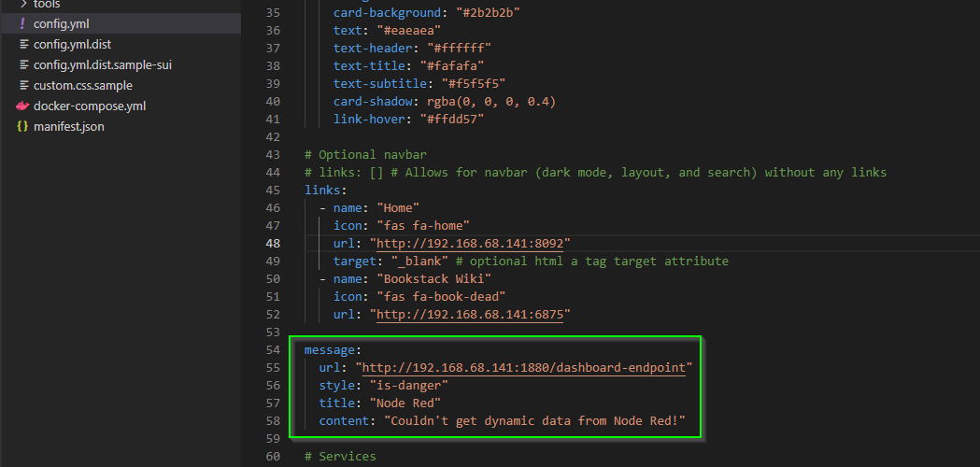Image resolution: width=980 pixels, height=467 pixels.
Task: Click the "optional html a tag target attribute" comment
Action: tap(592, 261)
